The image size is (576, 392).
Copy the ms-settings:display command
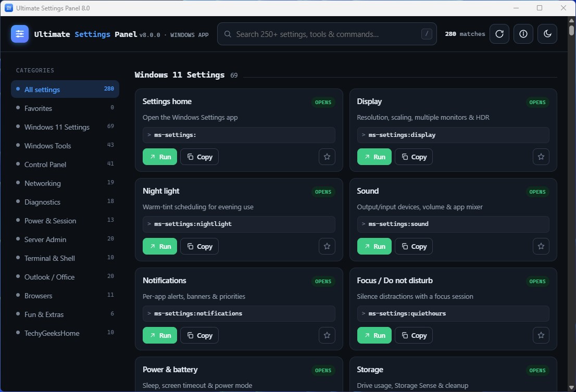click(x=414, y=157)
